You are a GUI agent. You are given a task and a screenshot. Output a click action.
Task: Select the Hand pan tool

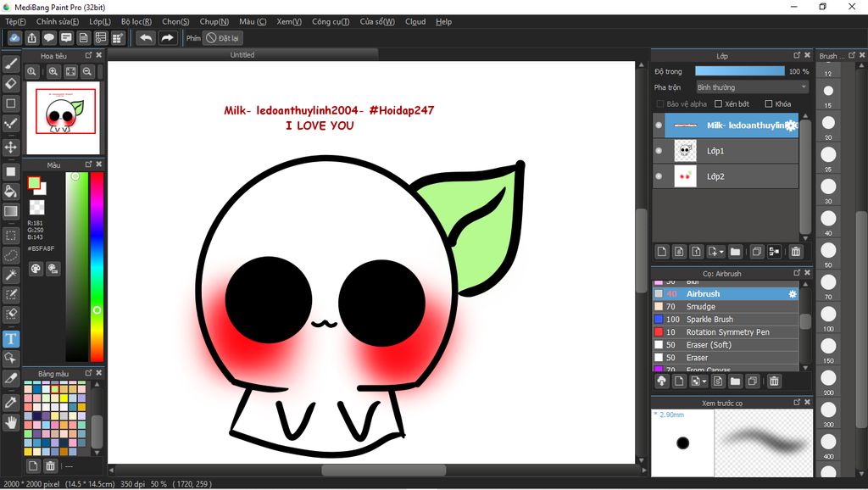(x=11, y=421)
